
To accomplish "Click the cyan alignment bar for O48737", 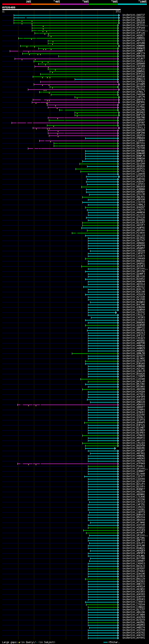I will point(67,15).
